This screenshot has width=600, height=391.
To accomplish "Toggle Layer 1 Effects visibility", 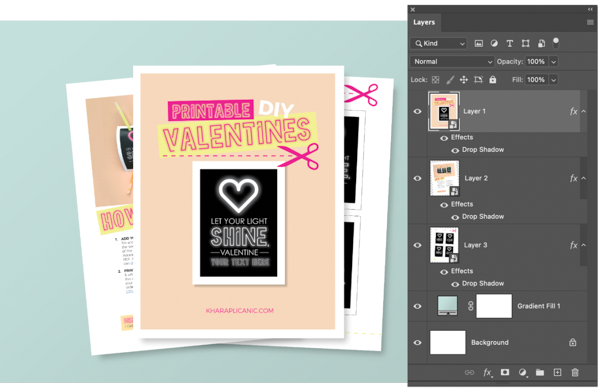I will pos(444,138).
